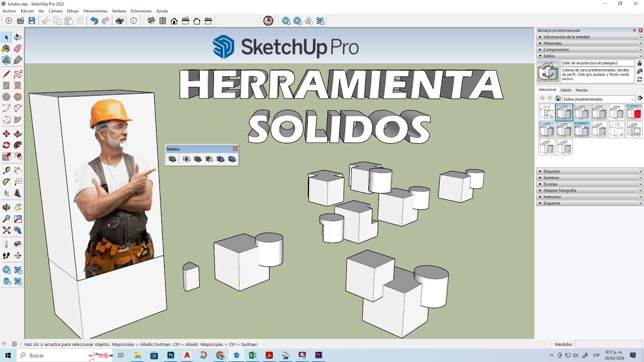Screen dimensions: 644x362
Task: Expand the Componentes panel
Action: click(x=589, y=50)
